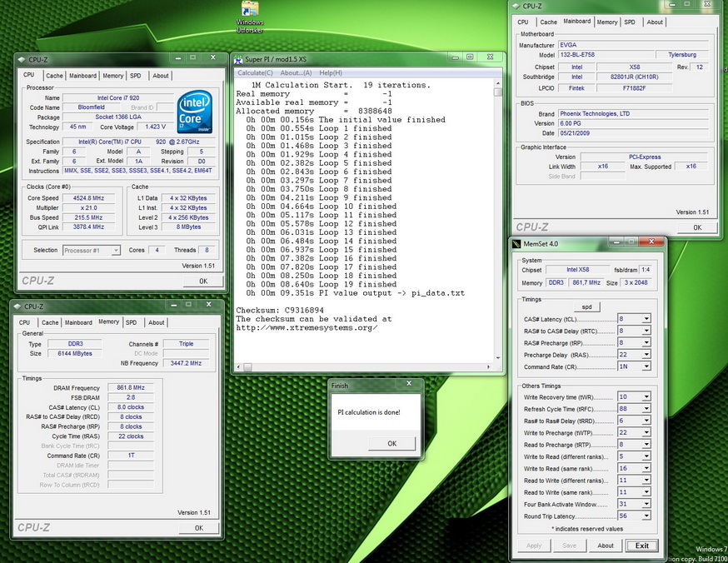Click the title icon of CPU-Z Memory window
The width and height of the screenshot is (728, 563).
pos(17,306)
